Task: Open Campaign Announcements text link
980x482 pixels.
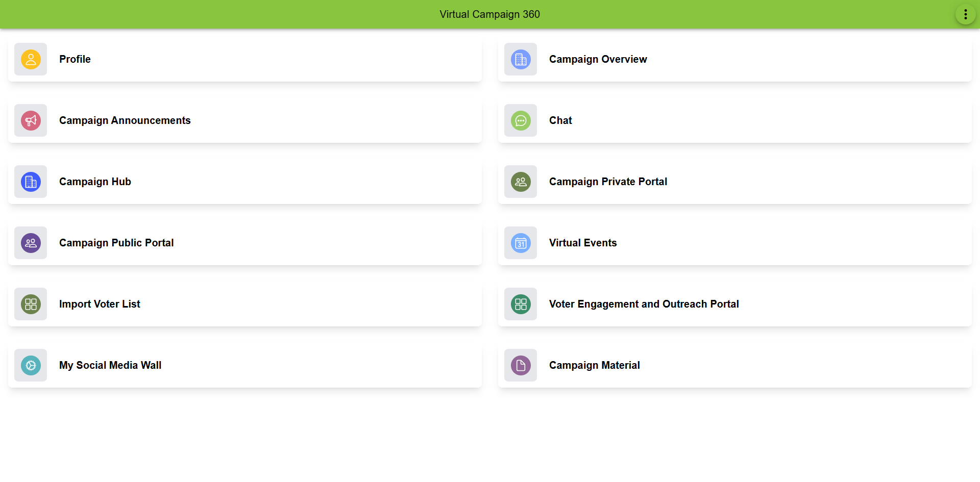Action: 125,120
